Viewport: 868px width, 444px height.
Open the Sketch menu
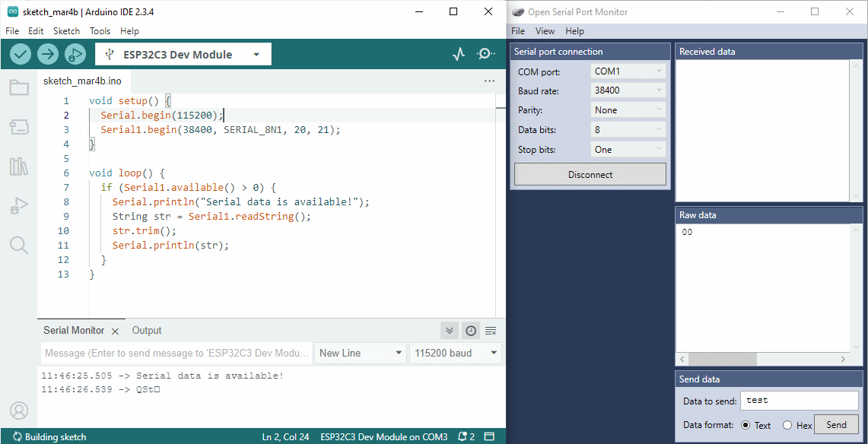(x=66, y=31)
